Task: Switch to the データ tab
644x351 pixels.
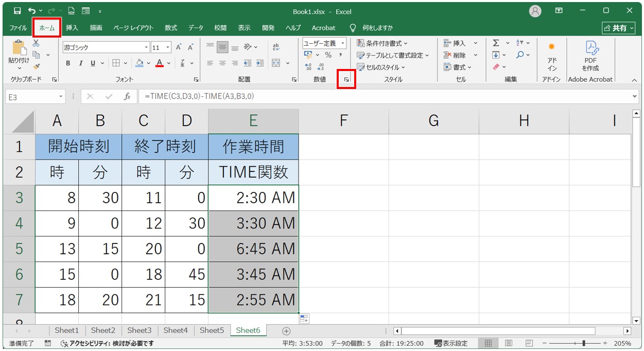Action: pyautogui.click(x=196, y=28)
